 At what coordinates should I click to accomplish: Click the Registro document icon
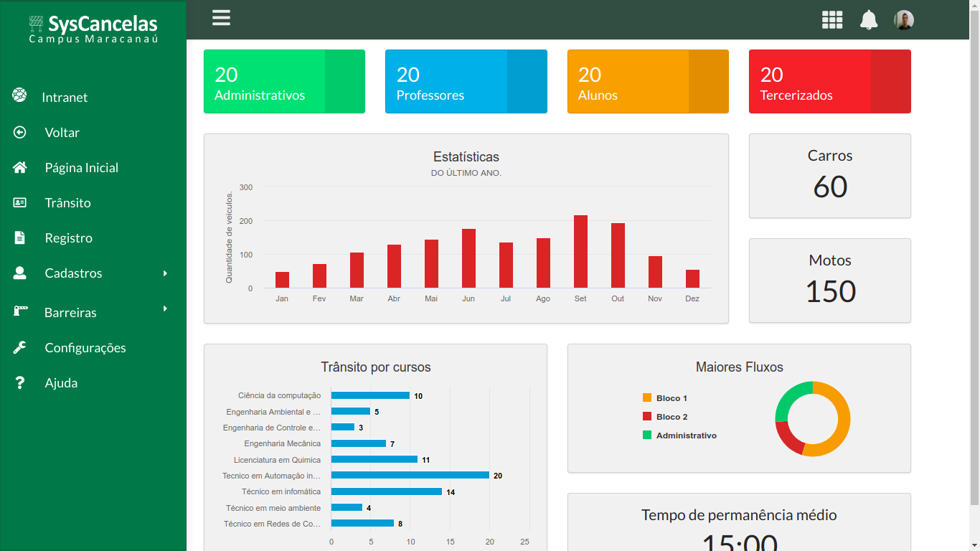(19, 237)
